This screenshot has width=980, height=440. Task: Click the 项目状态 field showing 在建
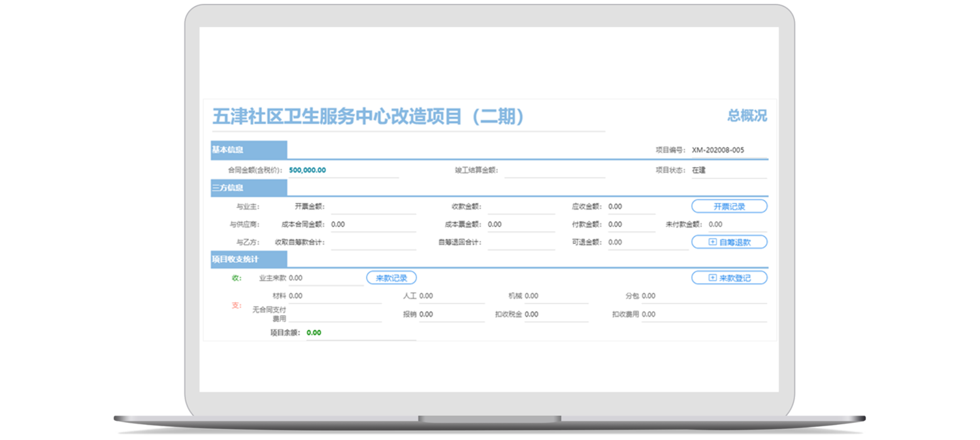728,170
